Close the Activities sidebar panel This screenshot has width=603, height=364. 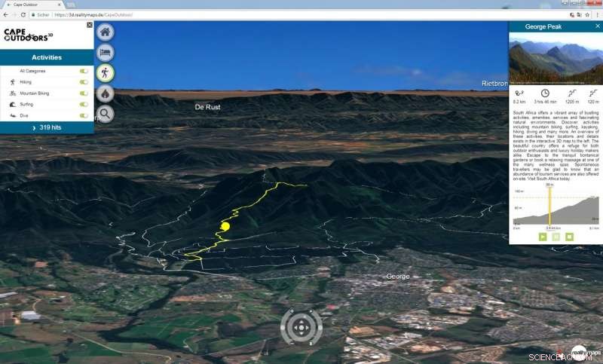[90, 26]
